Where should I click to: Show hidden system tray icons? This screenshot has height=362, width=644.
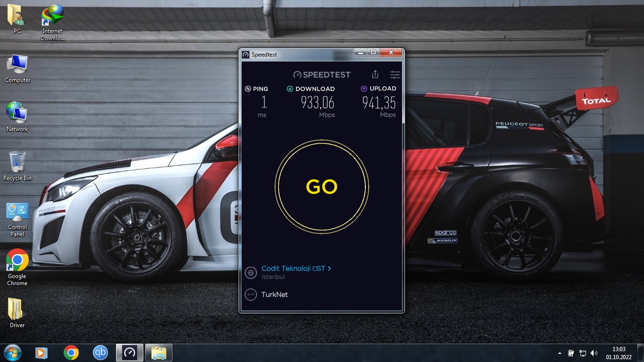click(x=560, y=353)
